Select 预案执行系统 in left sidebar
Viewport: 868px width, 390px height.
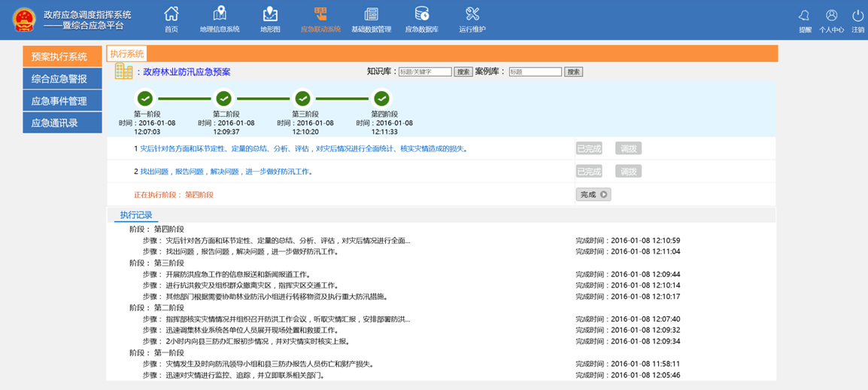(x=62, y=56)
